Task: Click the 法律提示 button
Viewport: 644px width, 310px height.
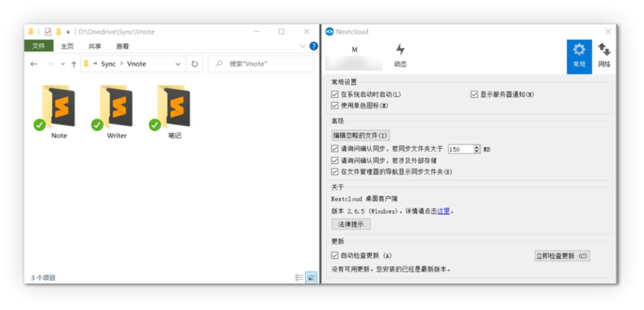Action: tap(351, 224)
